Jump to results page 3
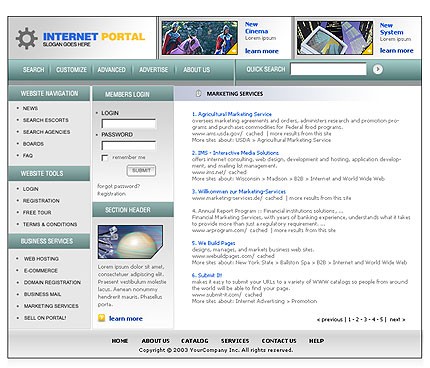 tap(365, 319)
